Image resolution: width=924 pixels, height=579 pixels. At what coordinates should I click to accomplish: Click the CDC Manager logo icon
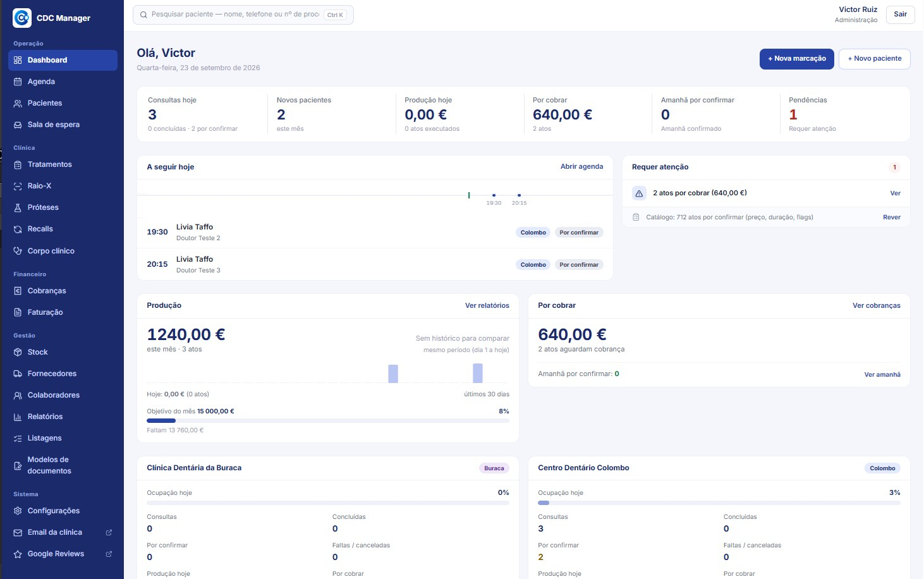click(22, 18)
